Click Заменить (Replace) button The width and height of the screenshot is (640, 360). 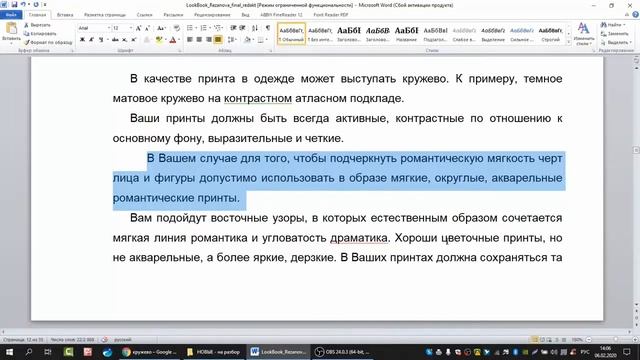tap(615, 33)
